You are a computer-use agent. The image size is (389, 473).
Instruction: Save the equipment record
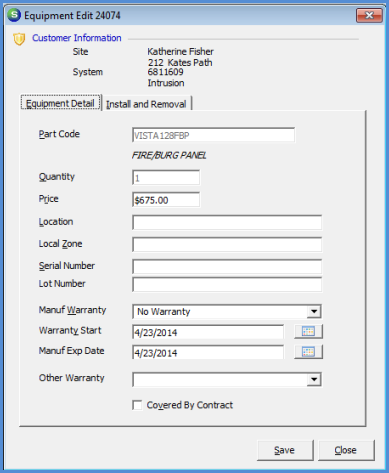[285, 450]
